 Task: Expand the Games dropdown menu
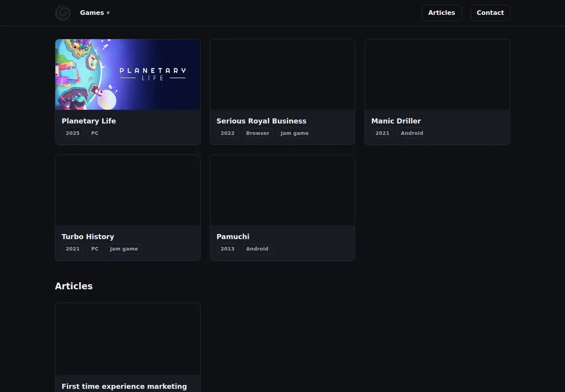(95, 13)
